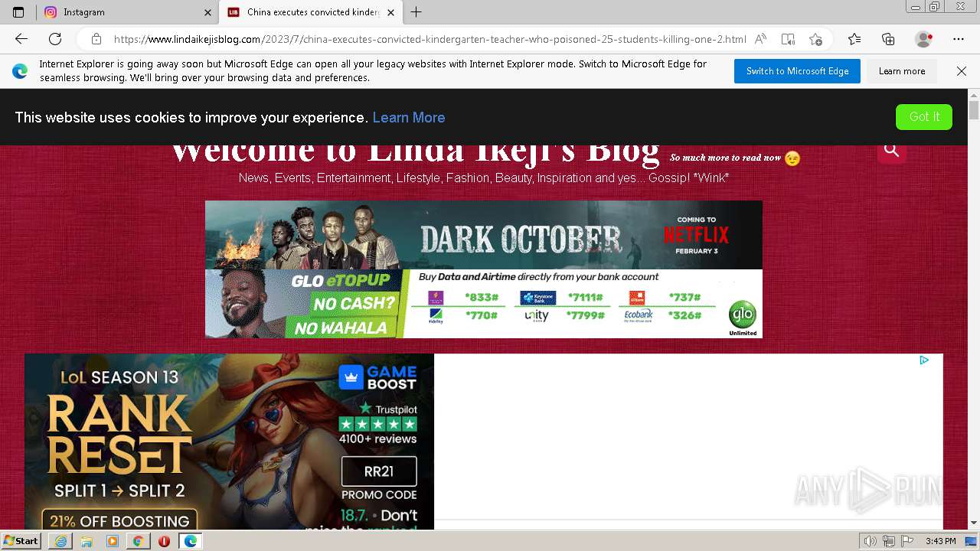Open tab actions menu icon
Image resolution: width=980 pixels, height=551 pixels.
click(18, 12)
